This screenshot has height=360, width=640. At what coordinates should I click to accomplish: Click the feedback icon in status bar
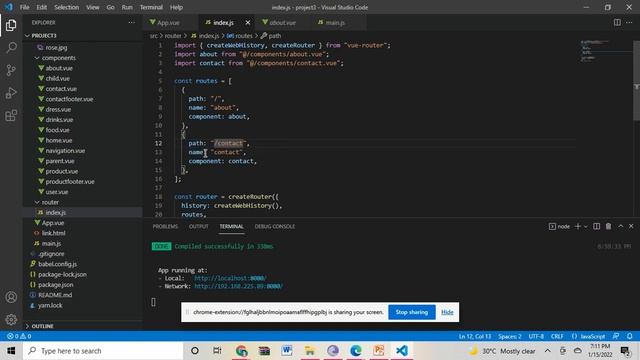tap(616, 336)
